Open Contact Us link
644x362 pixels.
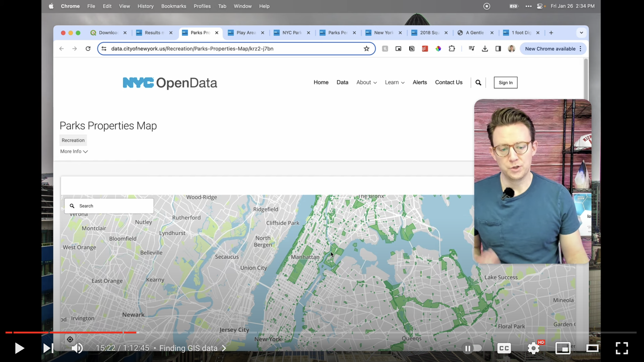coord(449,82)
